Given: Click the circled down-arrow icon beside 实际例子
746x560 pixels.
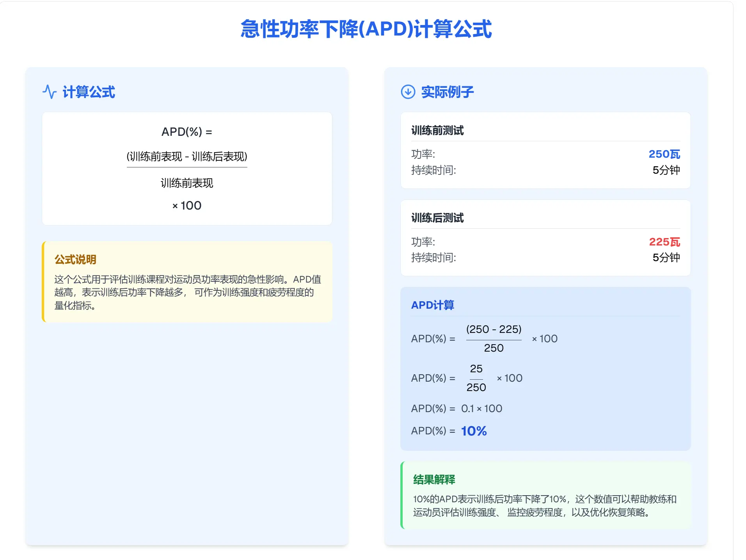Looking at the screenshot, I should coord(408,92).
